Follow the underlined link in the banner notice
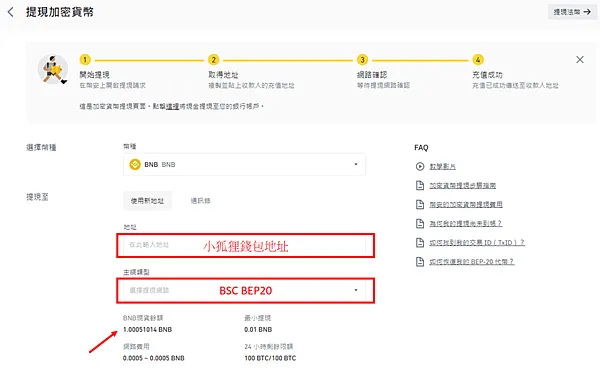The image size is (600, 368). (x=172, y=106)
